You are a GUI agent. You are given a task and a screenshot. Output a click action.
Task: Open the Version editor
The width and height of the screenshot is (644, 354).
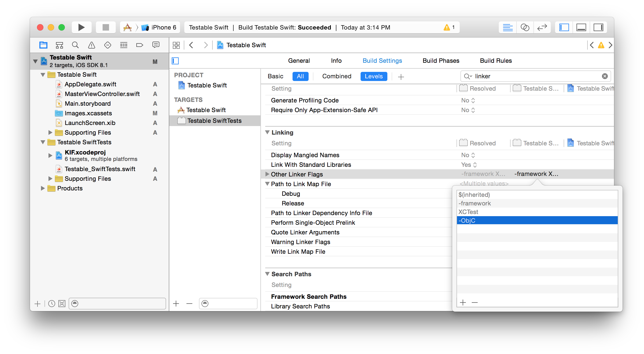pyautogui.click(x=542, y=27)
